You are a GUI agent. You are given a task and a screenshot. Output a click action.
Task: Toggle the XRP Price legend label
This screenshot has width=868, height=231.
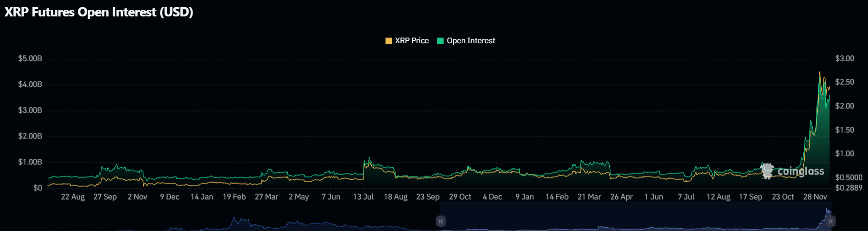coord(412,41)
